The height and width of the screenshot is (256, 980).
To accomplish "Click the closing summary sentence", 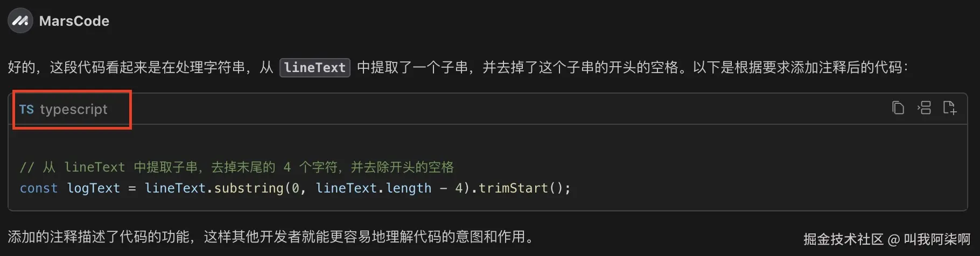I will [271, 237].
